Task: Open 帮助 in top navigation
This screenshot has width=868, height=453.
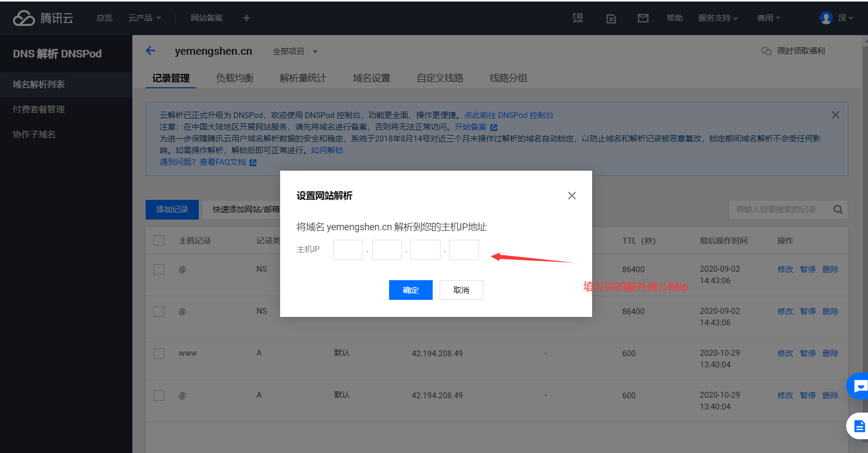Action: coord(675,18)
